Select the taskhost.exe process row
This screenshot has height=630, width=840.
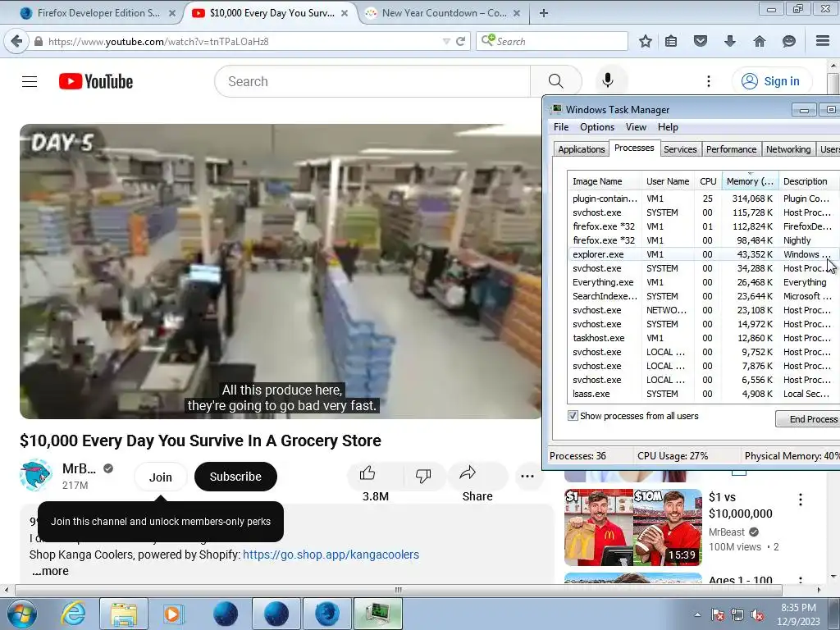tap(703, 337)
